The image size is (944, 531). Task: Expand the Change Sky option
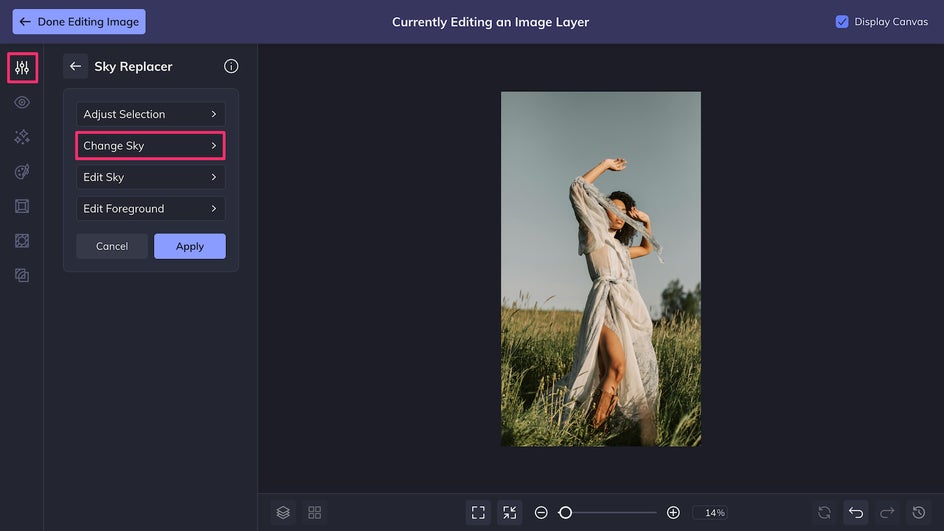pos(151,146)
